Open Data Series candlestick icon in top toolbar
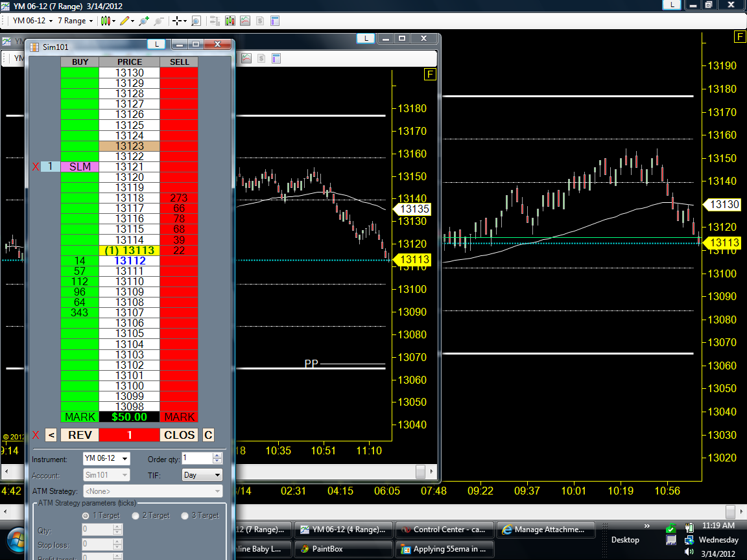 coord(230,21)
